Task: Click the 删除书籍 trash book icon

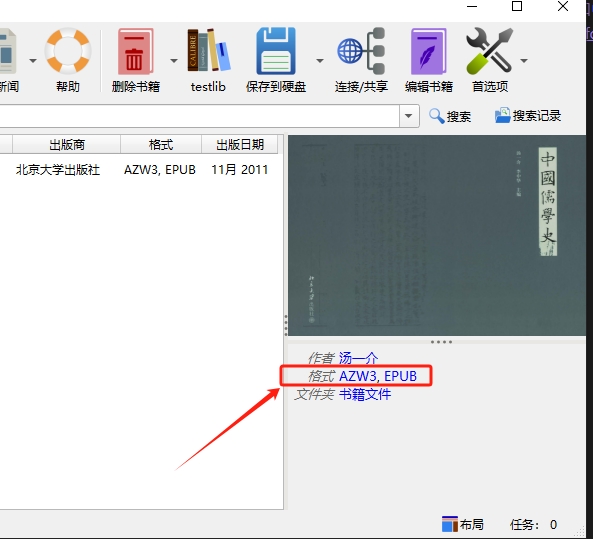Action: [x=135, y=51]
